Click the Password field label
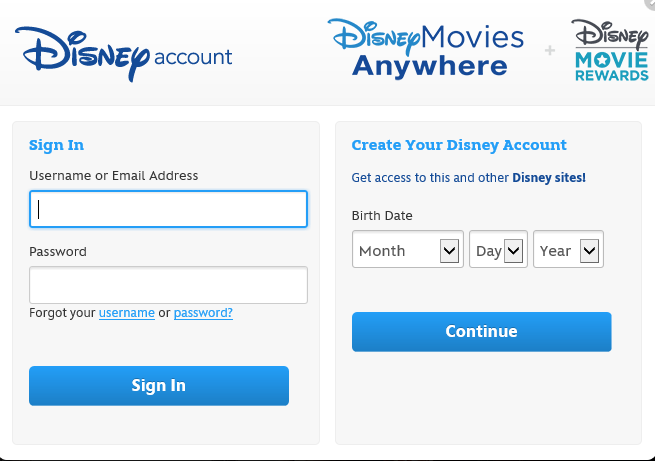Viewport: 655px width, 461px height. point(57,252)
